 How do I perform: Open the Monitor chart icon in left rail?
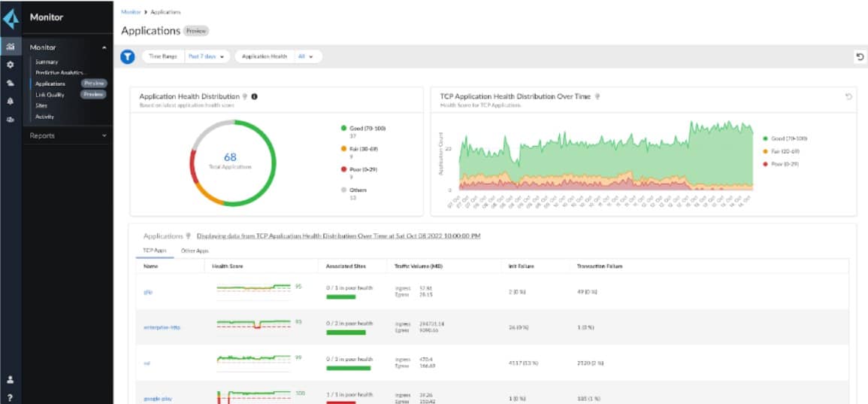point(11,47)
